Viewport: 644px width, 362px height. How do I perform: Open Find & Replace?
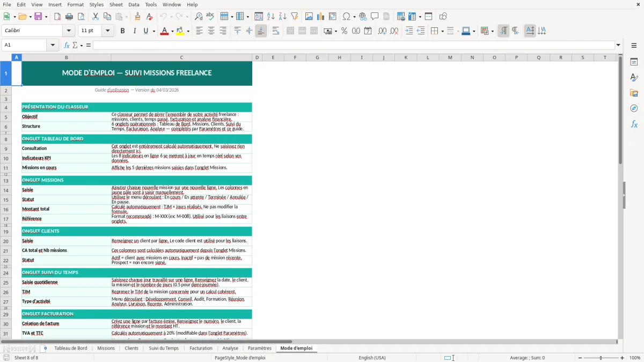[199, 17]
